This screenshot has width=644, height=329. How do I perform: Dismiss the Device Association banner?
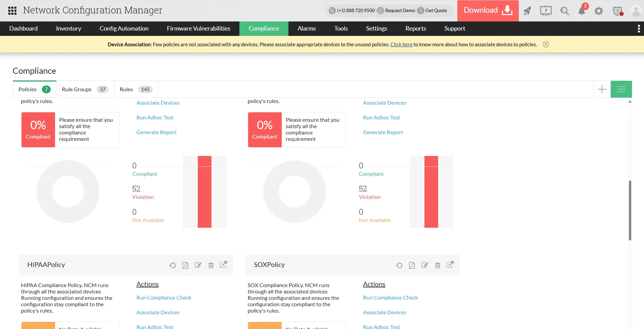click(546, 44)
